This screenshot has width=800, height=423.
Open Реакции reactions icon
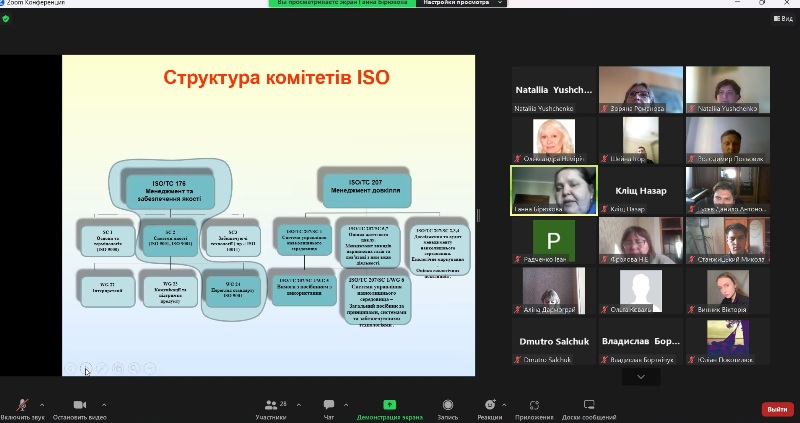(x=490, y=405)
